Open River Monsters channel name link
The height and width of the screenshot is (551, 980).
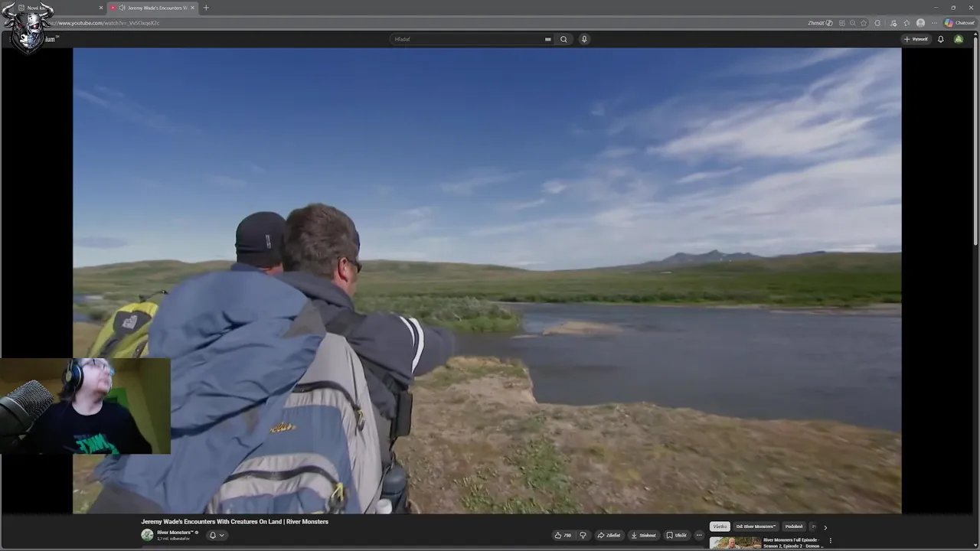click(x=175, y=532)
